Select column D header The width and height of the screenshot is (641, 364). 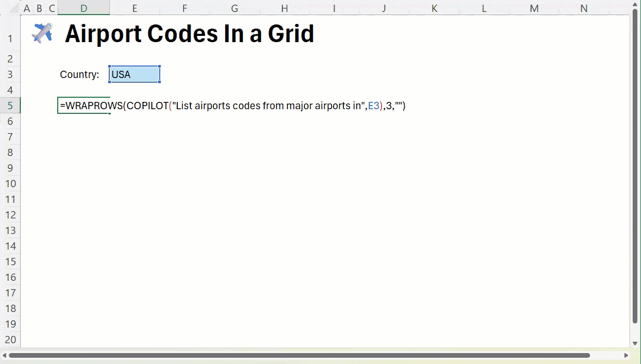(x=84, y=8)
